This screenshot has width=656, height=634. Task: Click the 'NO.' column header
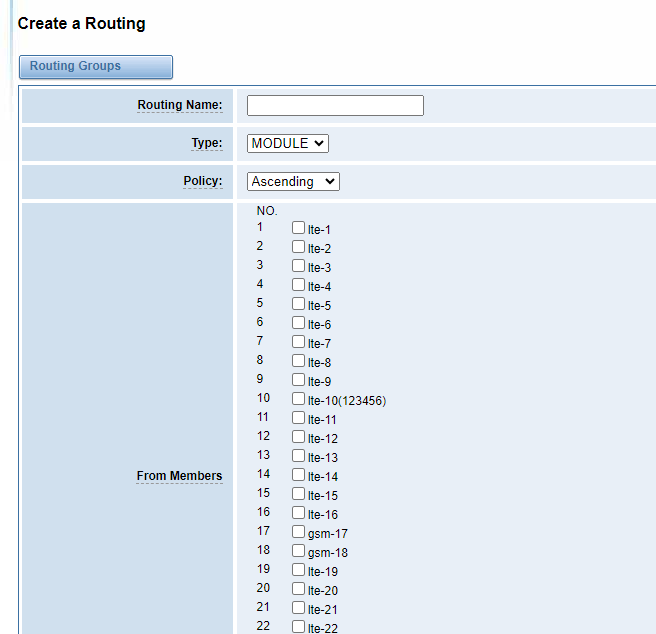coord(267,210)
